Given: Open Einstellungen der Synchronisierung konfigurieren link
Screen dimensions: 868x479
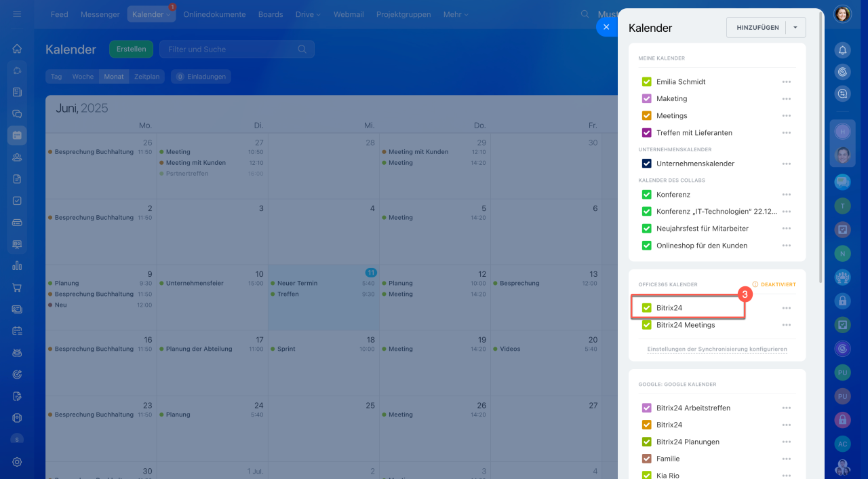Looking at the screenshot, I should tap(717, 349).
